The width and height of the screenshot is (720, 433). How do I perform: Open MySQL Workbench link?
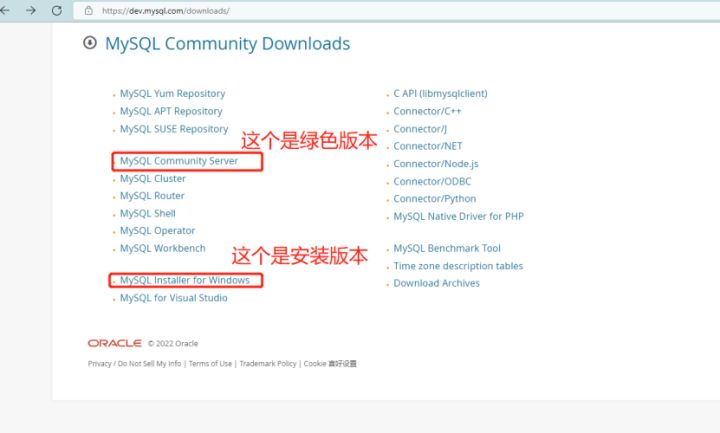(163, 248)
